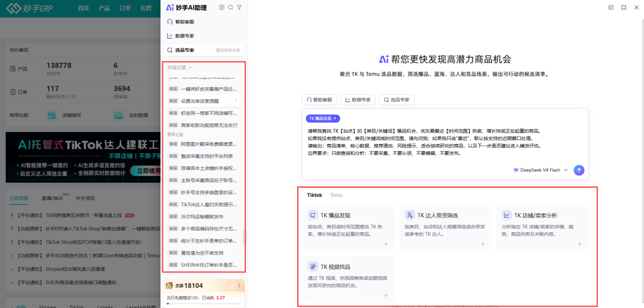Open conversation 沃尔玛运输模板发布
Viewport: 644px width, 308px height.
click(x=203, y=217)
